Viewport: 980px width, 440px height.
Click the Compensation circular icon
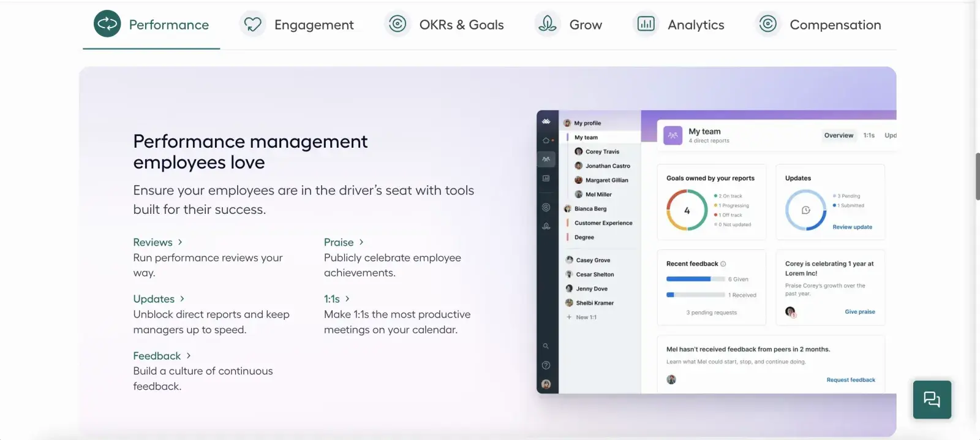[767, 24]
